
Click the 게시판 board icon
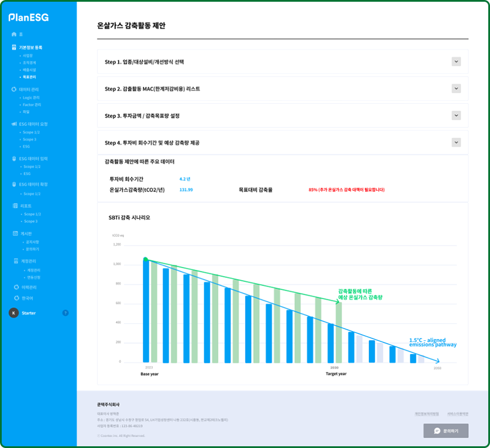(x=14, y=234)
